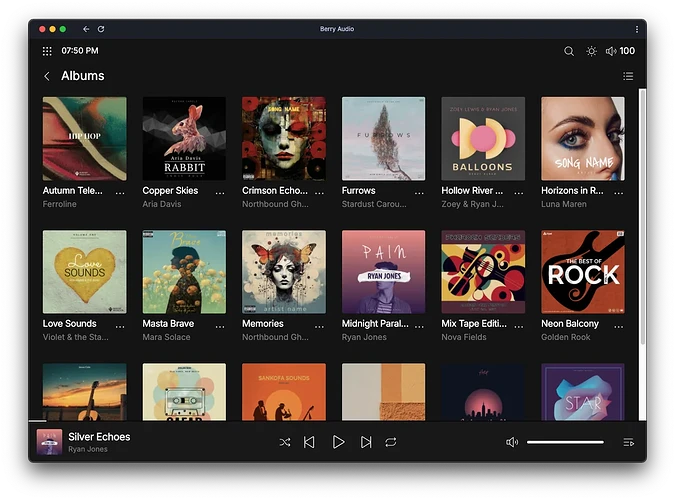
Task: Open the Copper Skies Rabbit cover
Action: (184, 139)
